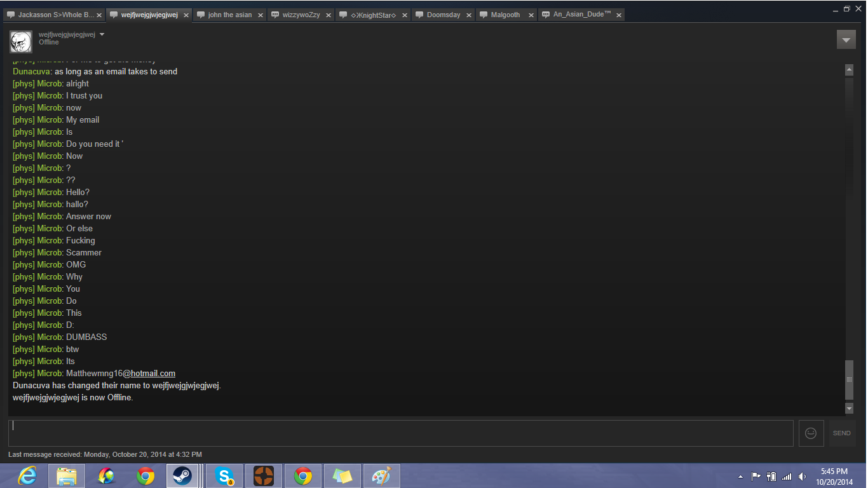Open Paint from the taskbar
The height and width of the screenshot is (488, 868).
pyautogui.click(x=381, y=475)
